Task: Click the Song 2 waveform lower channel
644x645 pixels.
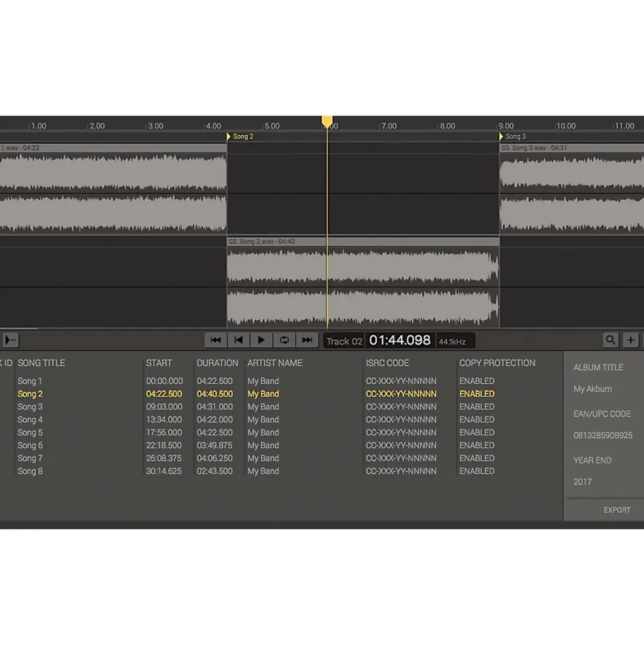Action: point(363,307)
